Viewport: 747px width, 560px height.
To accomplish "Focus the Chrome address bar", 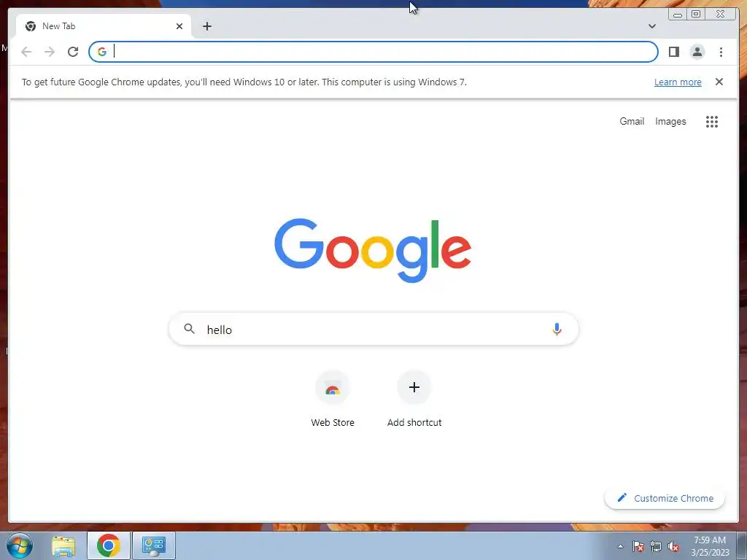I will (373, 52).
